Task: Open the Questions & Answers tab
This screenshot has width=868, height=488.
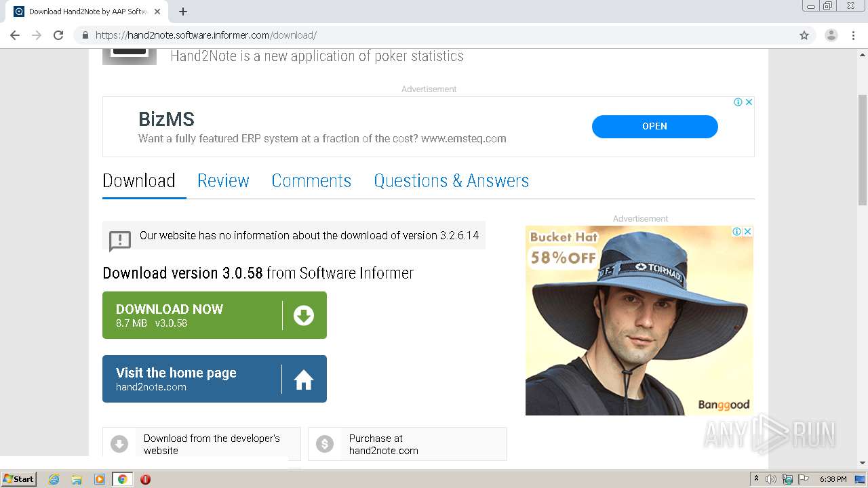Action: pos(451,181)
